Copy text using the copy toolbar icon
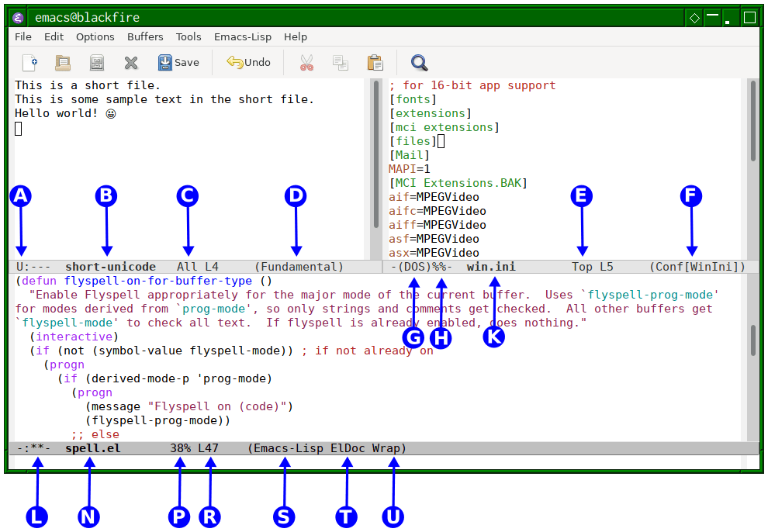 click(340, 63)
